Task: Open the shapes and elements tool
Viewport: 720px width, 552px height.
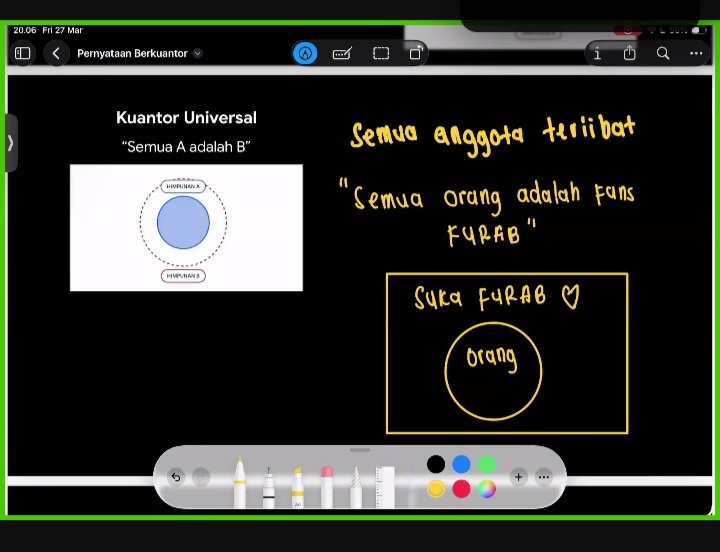Action: tap(416, 53)
